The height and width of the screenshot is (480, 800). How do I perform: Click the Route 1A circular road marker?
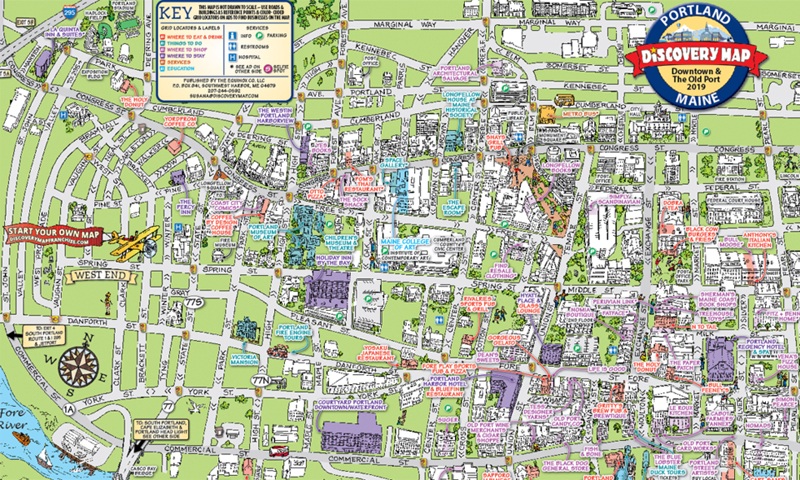[x=70, y=408]
